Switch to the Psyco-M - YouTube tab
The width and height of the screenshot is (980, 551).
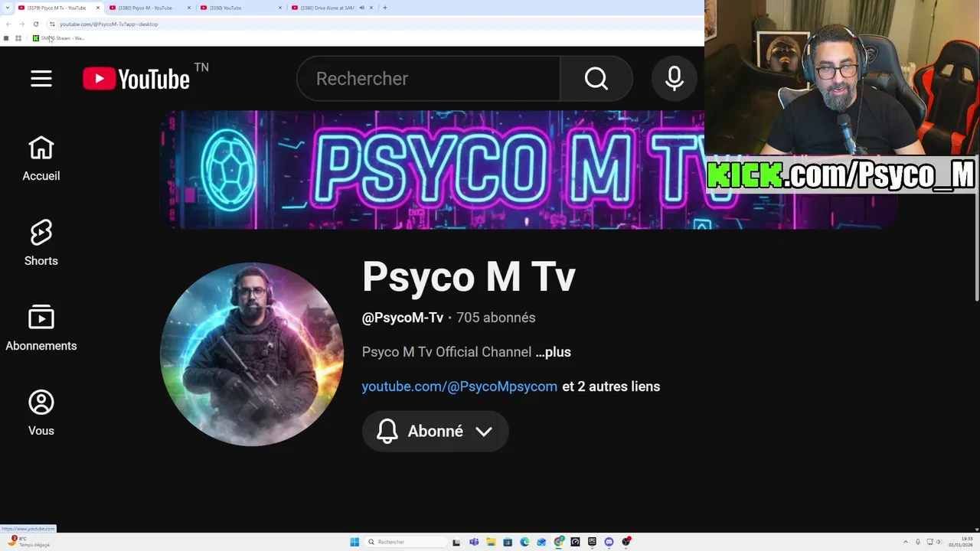point(149,8)
